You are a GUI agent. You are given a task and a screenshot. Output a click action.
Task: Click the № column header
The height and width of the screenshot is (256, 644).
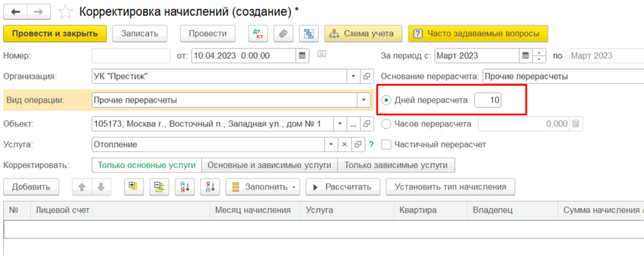point(17,210)
